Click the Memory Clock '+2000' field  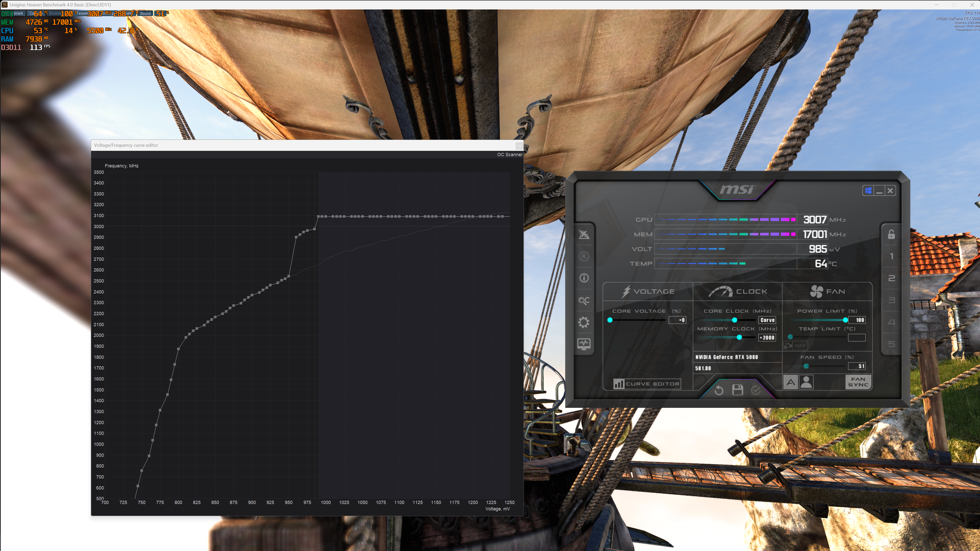767,338
